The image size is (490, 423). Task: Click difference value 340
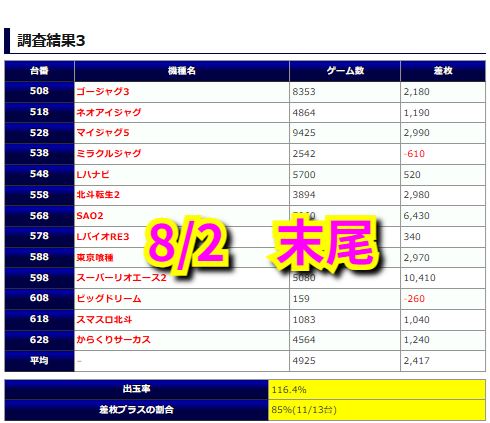pyautogui.click(x=412, y=237)
